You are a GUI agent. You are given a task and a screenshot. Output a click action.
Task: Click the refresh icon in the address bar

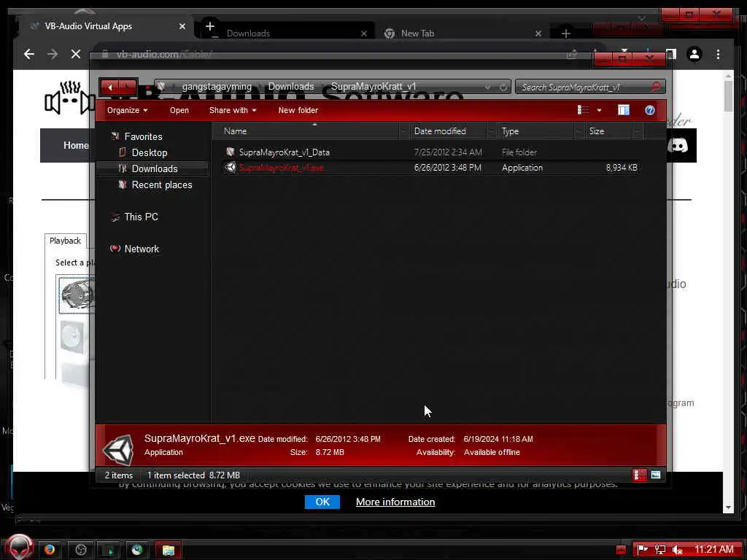pyautogui.click(x=503, y=87)
